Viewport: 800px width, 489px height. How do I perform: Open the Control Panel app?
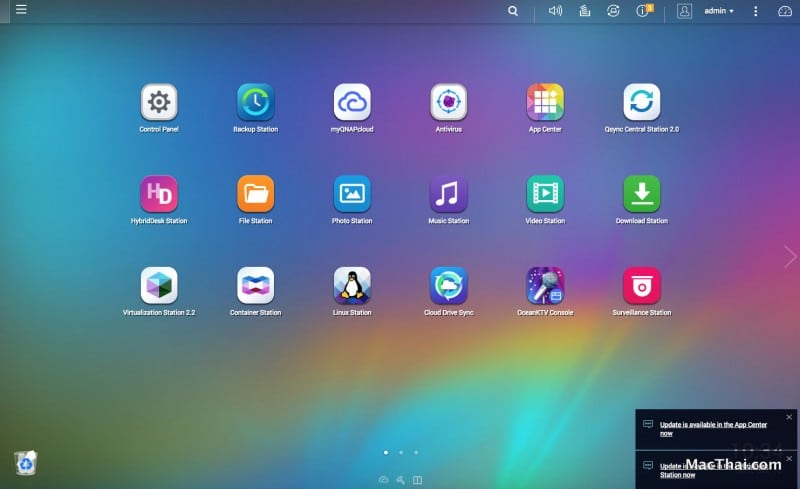[x=159, y=102]
